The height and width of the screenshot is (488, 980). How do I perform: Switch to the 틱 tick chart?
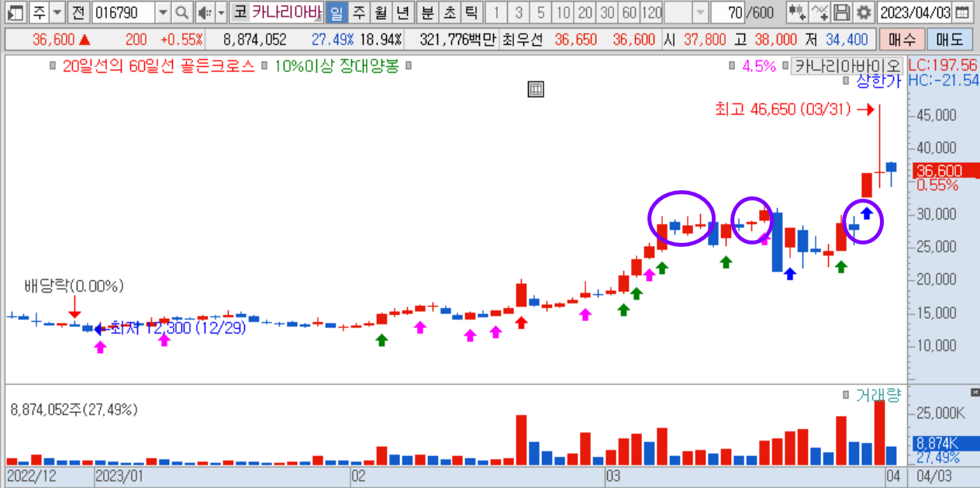pos(471,12)
